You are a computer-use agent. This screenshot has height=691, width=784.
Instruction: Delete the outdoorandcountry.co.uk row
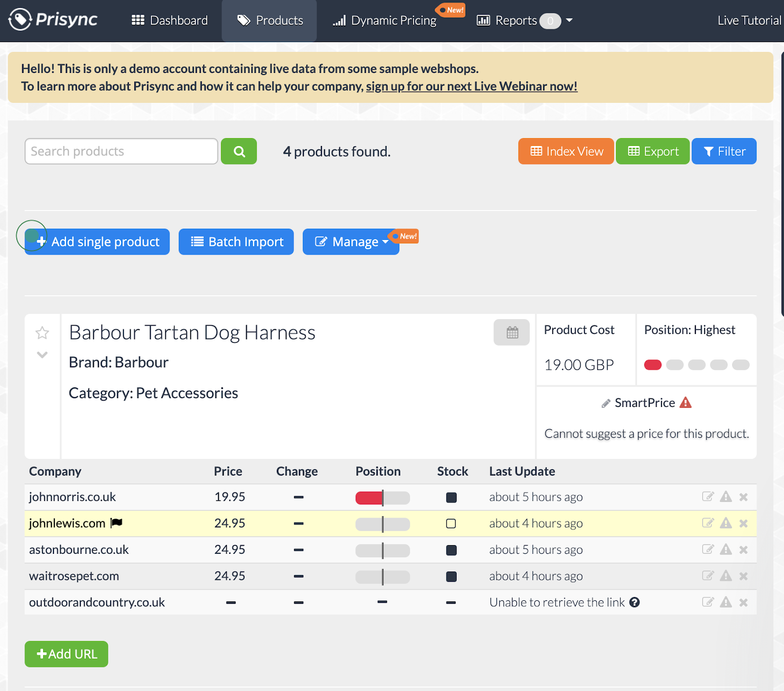(x=743, y=603)
